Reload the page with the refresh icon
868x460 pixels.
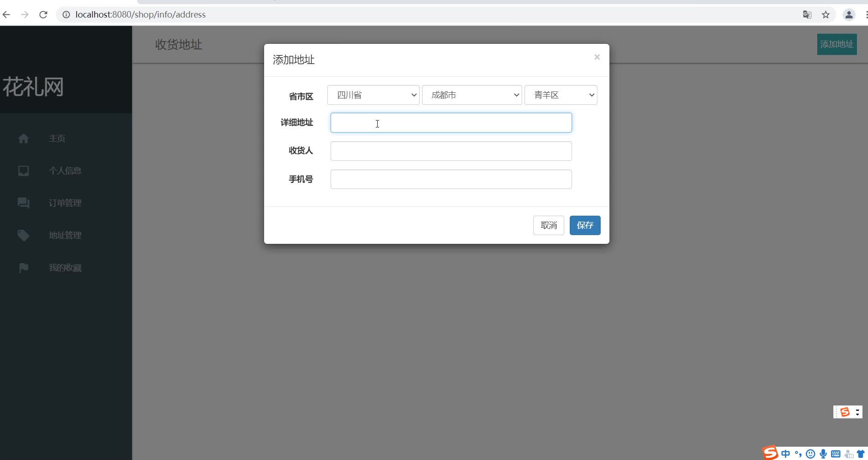(43, 15)
